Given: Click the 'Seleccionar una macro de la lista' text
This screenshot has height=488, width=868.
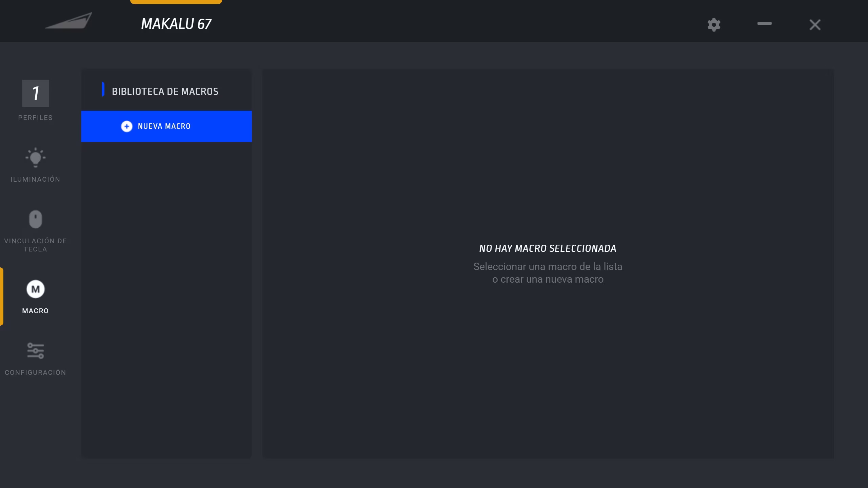Looking at the screenshot, I should click(548, 267).
